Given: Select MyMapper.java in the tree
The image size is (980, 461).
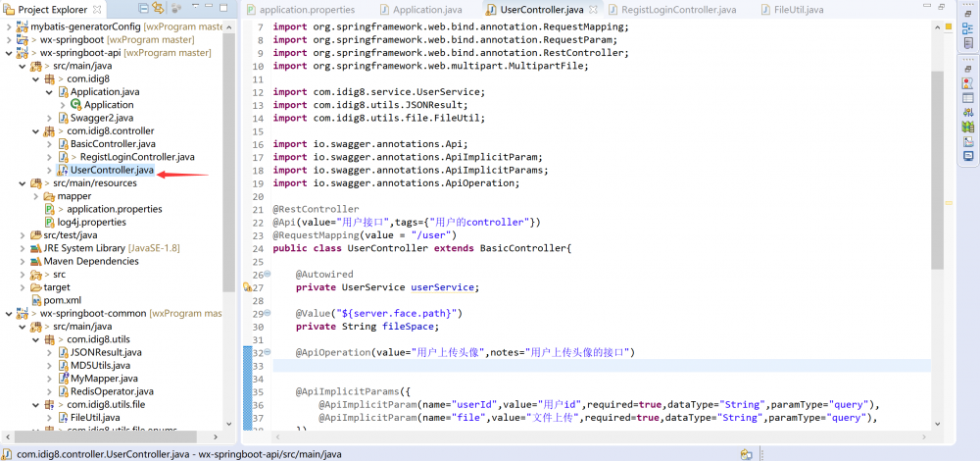Looking at the screenshot, I should pos(104,379).
